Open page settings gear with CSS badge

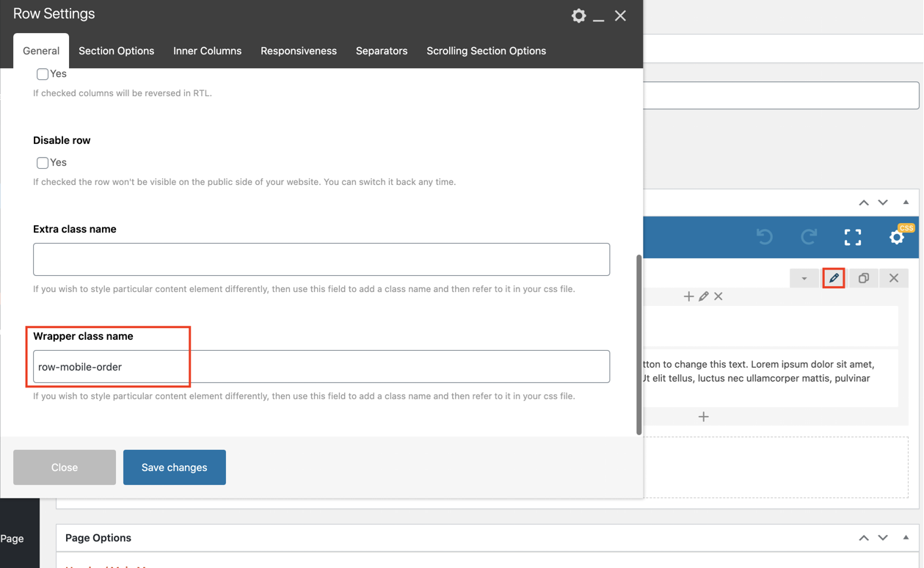pos(897,236)
